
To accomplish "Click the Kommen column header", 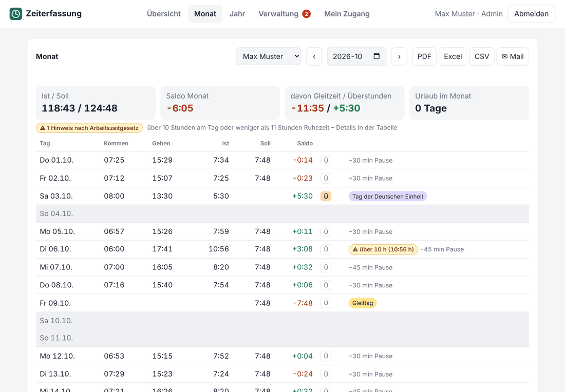I will (116, 143).
